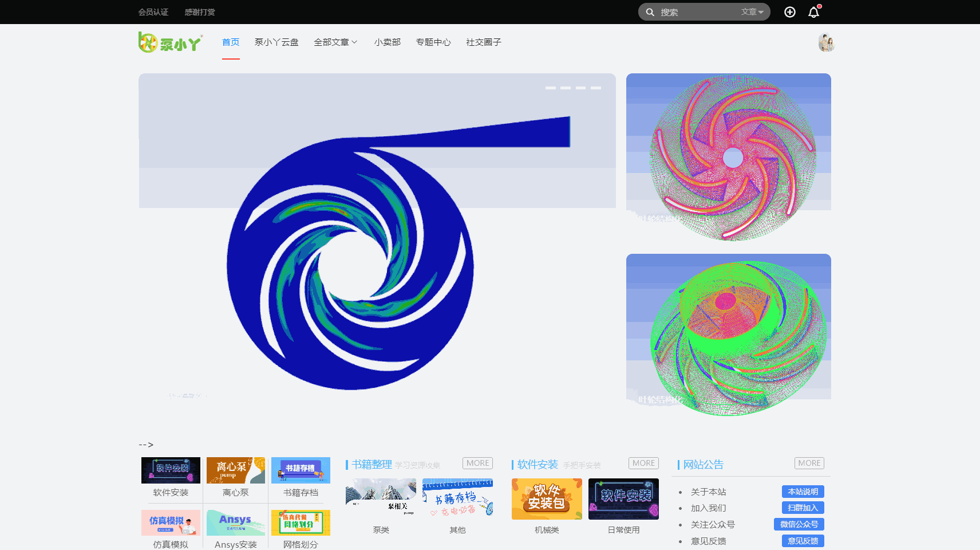Focus the 搜索 input field

pos(697,12)
